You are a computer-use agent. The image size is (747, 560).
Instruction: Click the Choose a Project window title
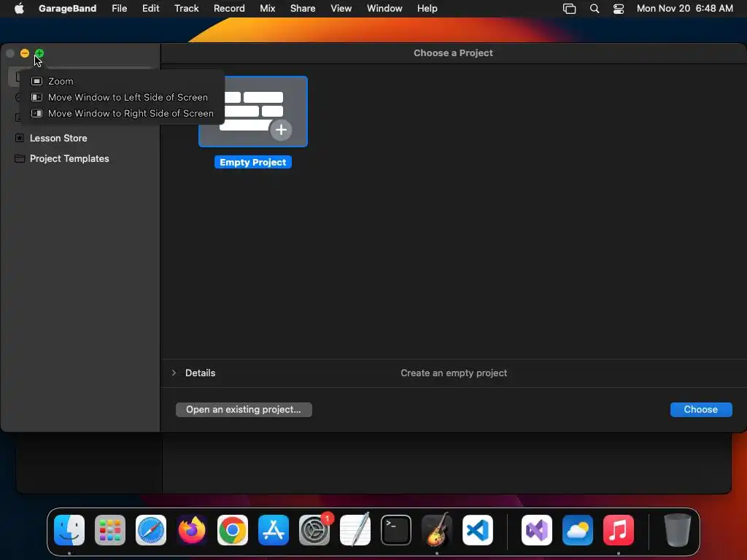pos(453,53)
